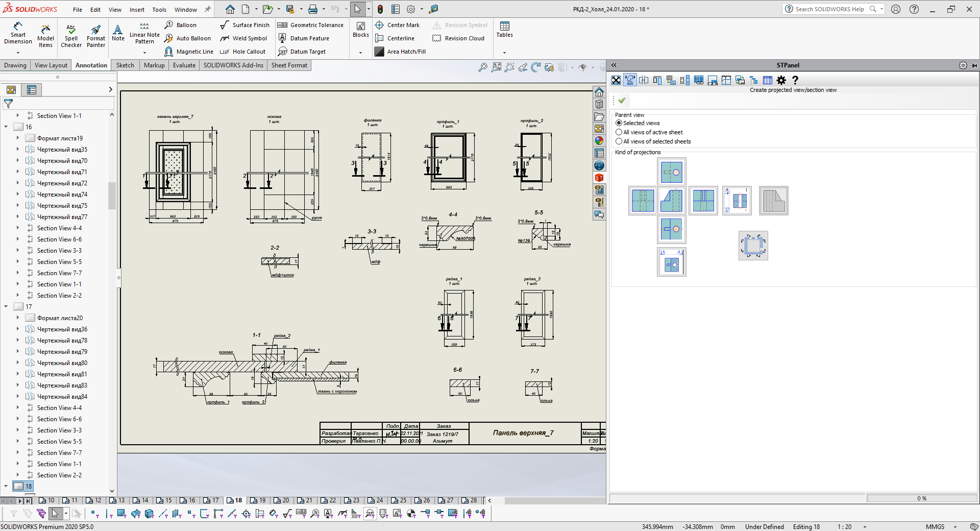
Task: Open the Tools menu
Action: click(159, 10)
